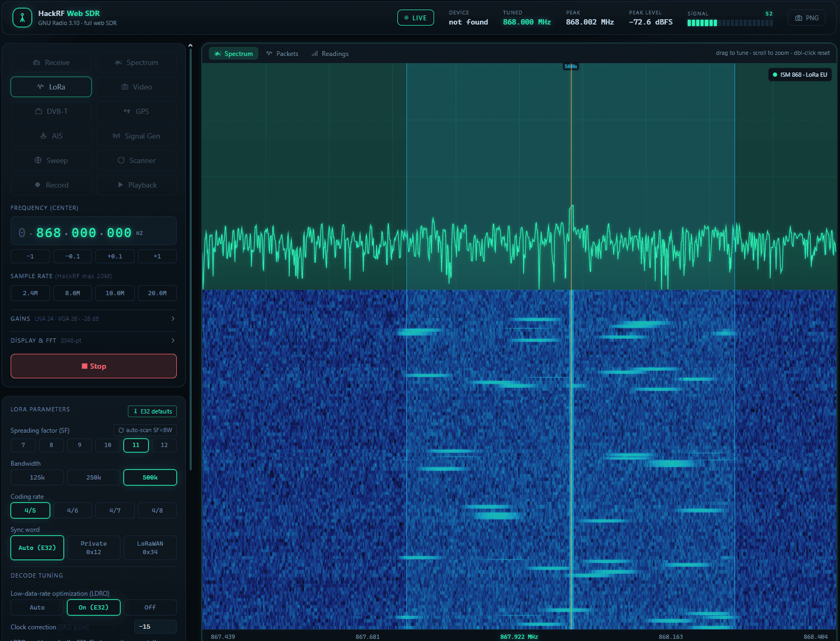This screenshot has width=840, height=641.
Task: Click the peak 868.002 MHz readout
Action: (590, 22)
